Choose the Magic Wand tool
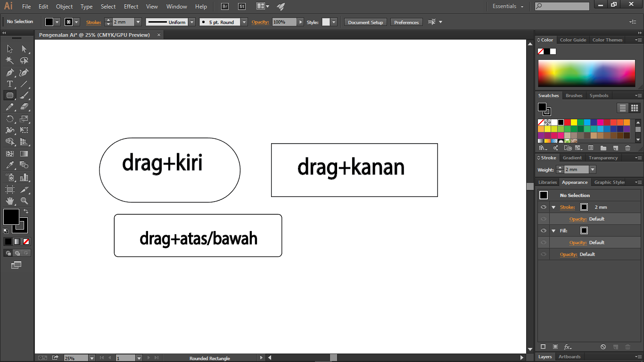Viewport: 644px width, 362px height. click(10, 60)
